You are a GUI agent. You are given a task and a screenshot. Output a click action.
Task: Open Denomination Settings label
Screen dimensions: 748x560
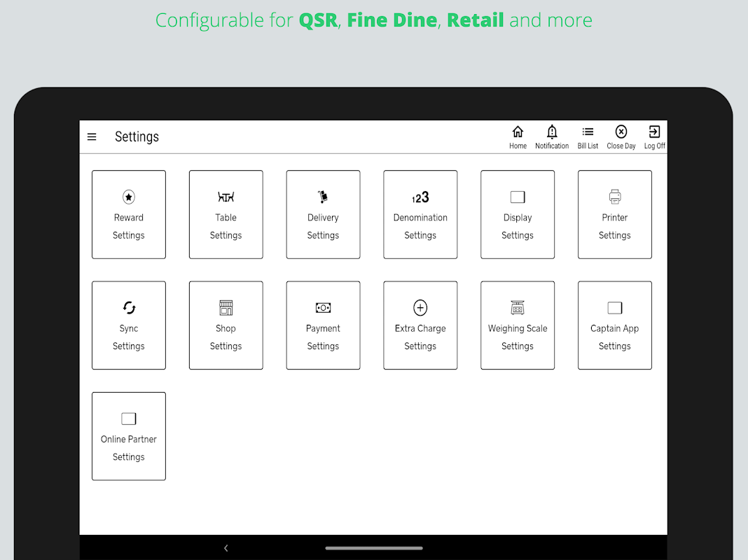click(x=420, y=226)
